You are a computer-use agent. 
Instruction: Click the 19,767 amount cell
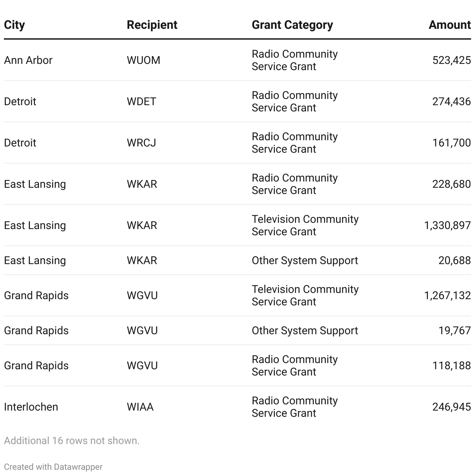click(454, 331)
